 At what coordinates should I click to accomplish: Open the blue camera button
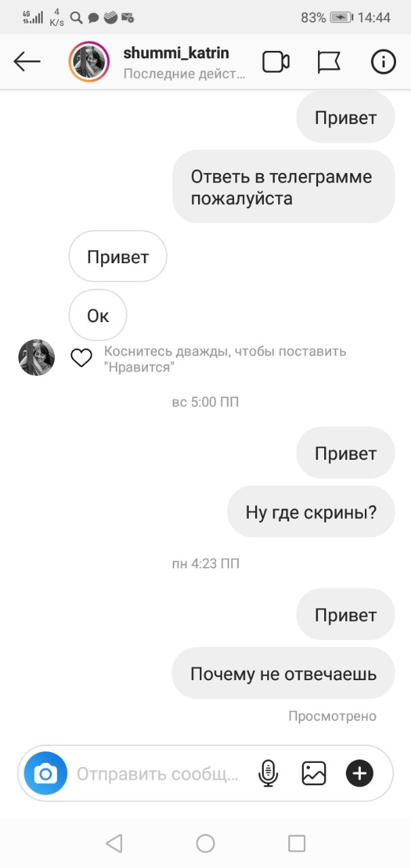[45, 773]
